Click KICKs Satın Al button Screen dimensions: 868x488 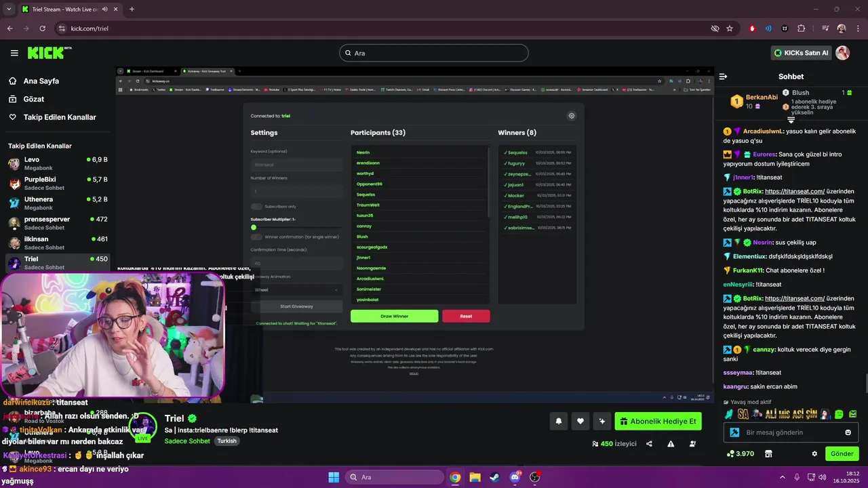pos(802,53)
